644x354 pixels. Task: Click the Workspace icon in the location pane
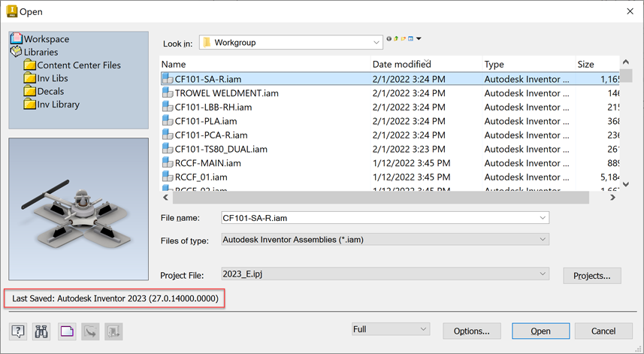click(x=17, y=38)
